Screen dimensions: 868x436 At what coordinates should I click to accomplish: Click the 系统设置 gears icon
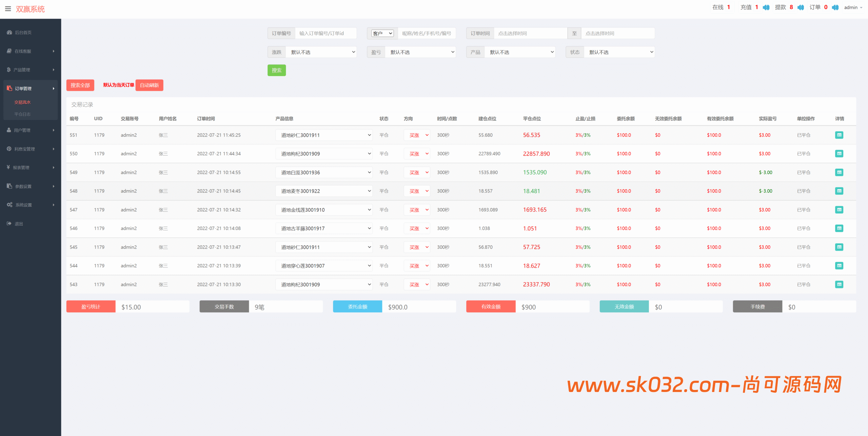click(x=9, y=205)
